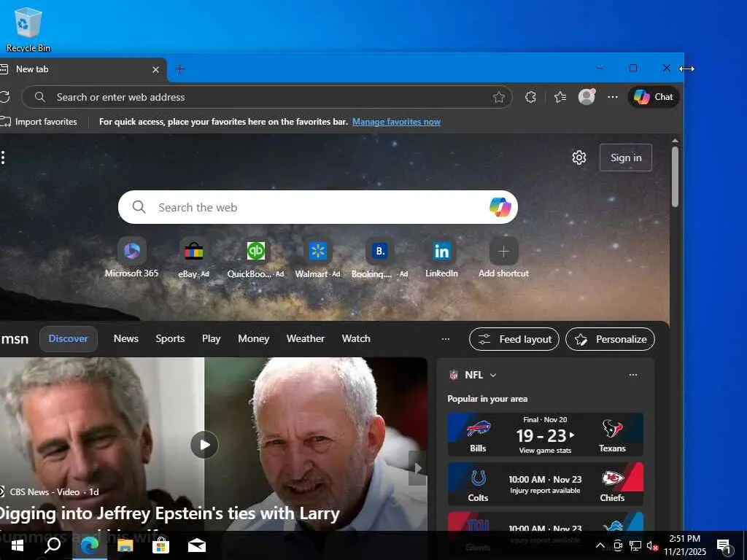This screenshot has width=747, height=560.
Task: Click the muted volume tray icon
Action: (x=652, y=545)
